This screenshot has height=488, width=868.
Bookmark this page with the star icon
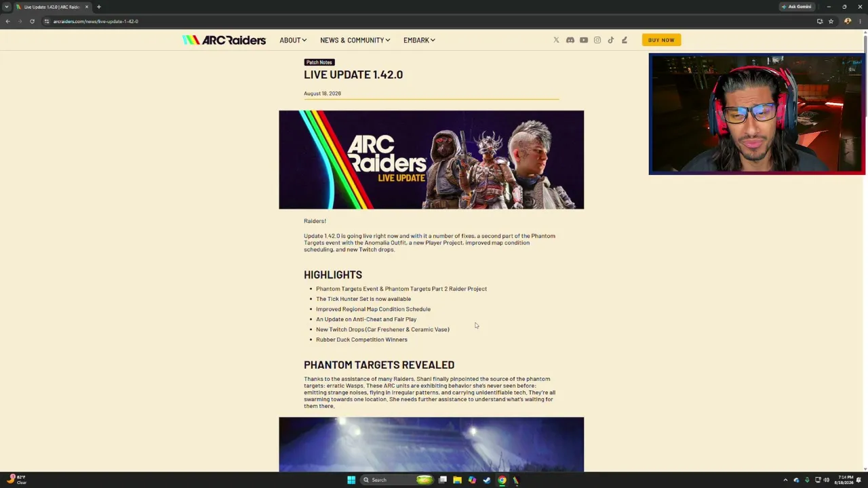click(x=831, y=21)
